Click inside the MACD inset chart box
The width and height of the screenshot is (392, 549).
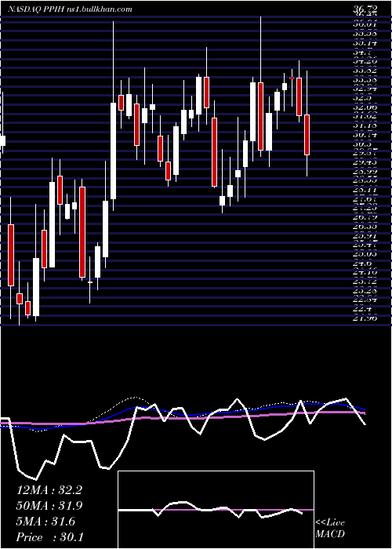[216, 510]
